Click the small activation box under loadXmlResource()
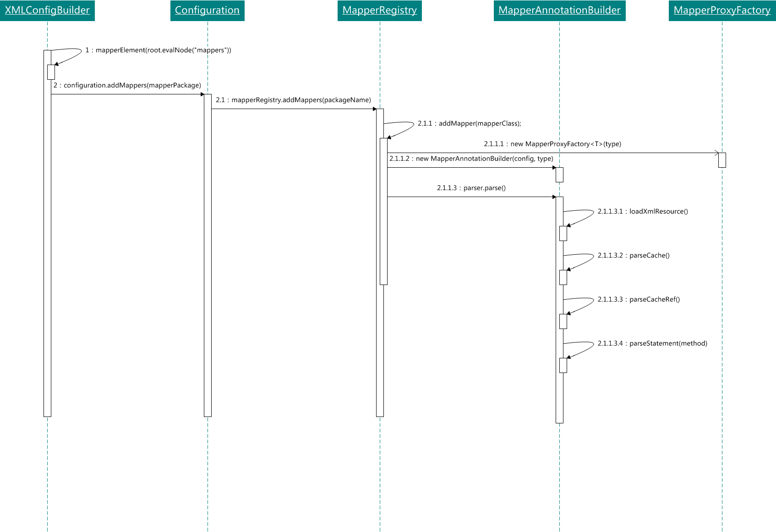This screenshot has width=776, height=532. [563, 234]
